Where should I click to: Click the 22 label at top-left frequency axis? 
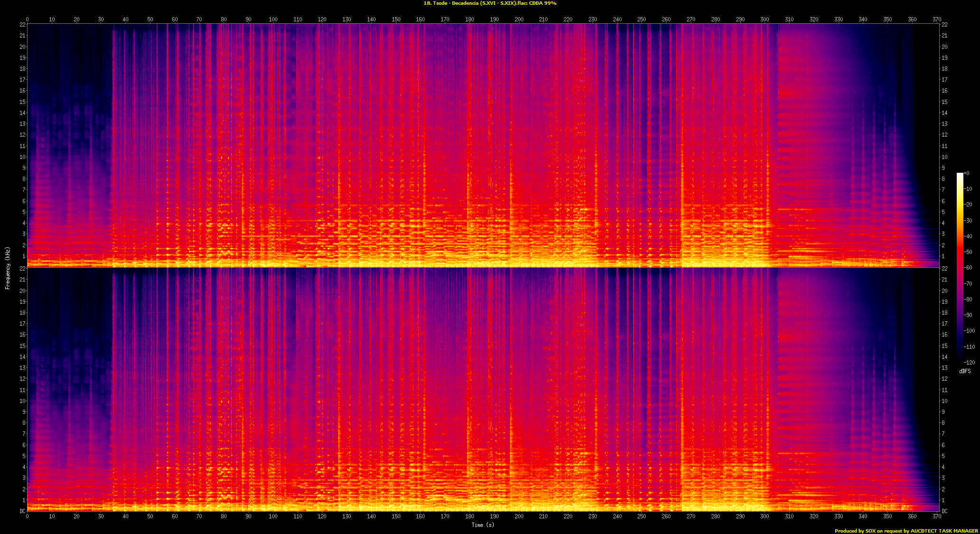pyautogui.click(x=22, y=24)
